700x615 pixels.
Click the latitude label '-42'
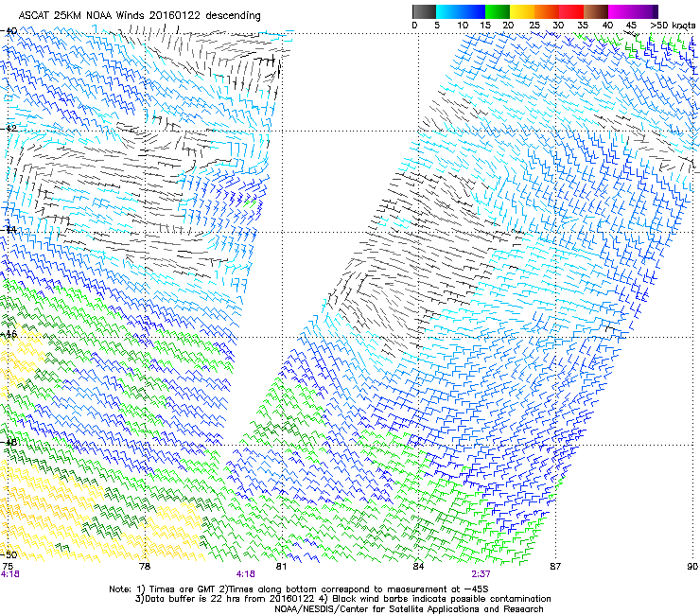click(9, 128)
